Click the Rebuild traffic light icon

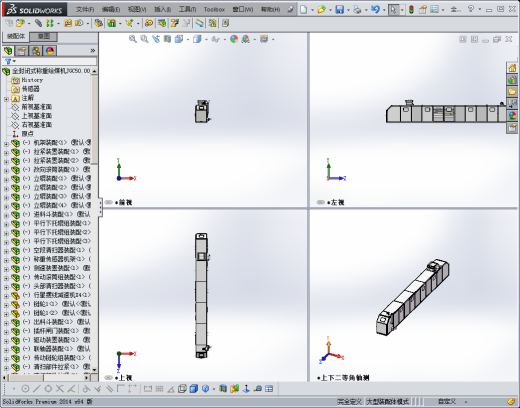click(x=411, y=10)
